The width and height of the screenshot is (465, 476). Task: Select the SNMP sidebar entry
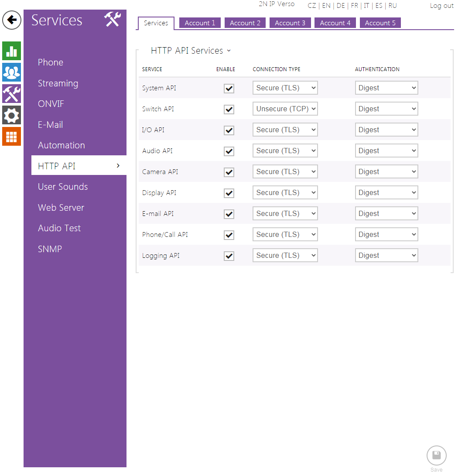[49, 249]
